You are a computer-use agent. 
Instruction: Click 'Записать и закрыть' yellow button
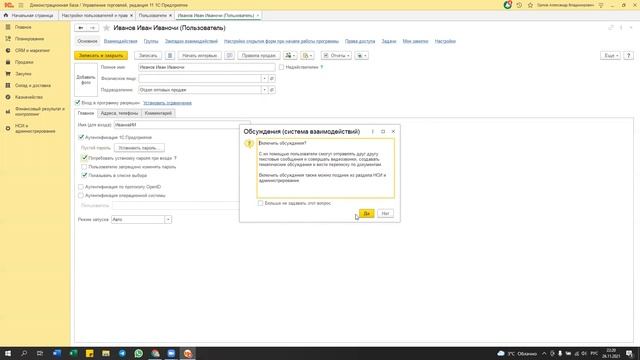pos(101,56)
